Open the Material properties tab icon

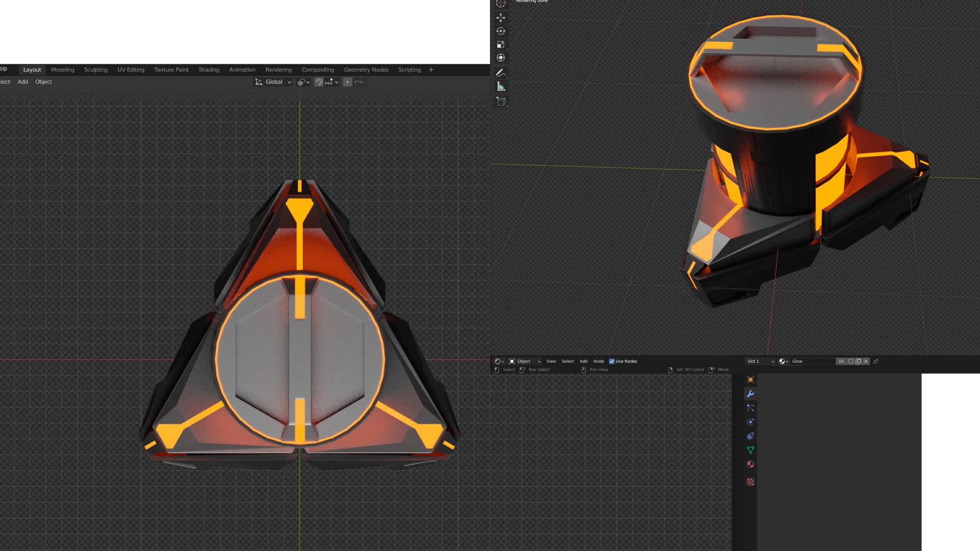[750, 464]
